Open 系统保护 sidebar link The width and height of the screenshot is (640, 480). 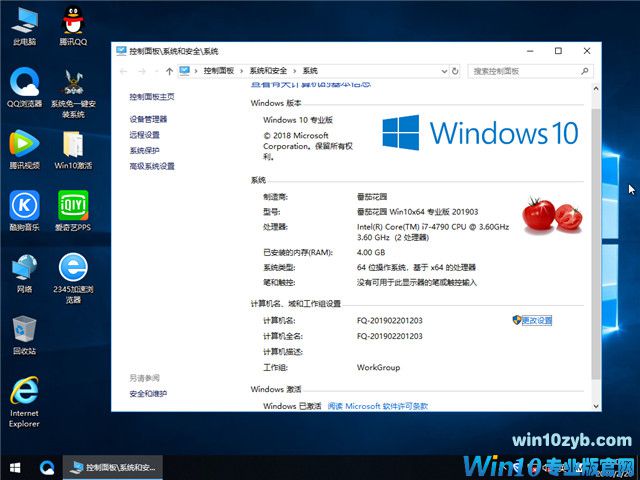click(x=144, y=151)
